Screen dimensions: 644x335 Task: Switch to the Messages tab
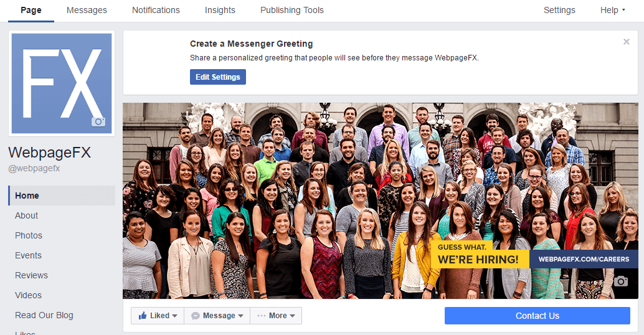(87, 10)
